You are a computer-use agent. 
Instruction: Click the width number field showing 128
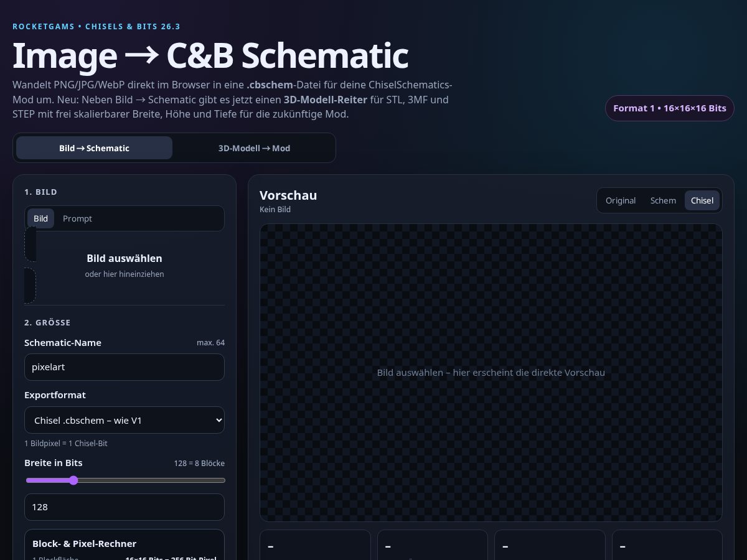tap(125, 507)
